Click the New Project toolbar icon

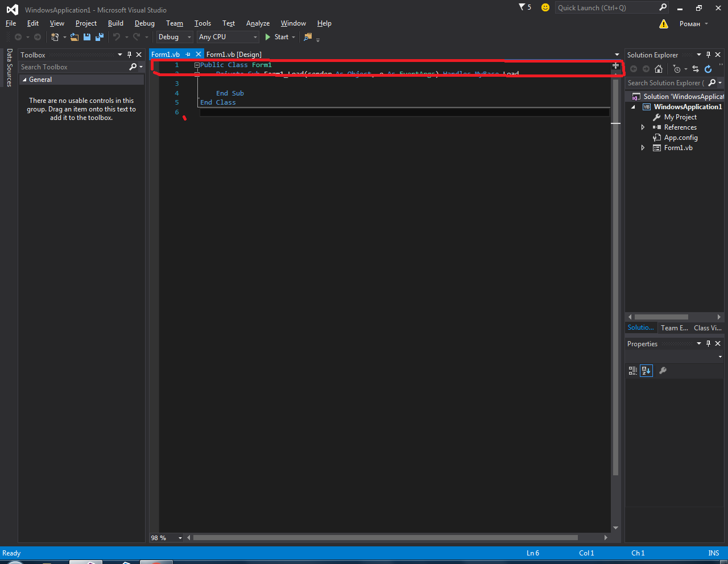tap(55, 37)
